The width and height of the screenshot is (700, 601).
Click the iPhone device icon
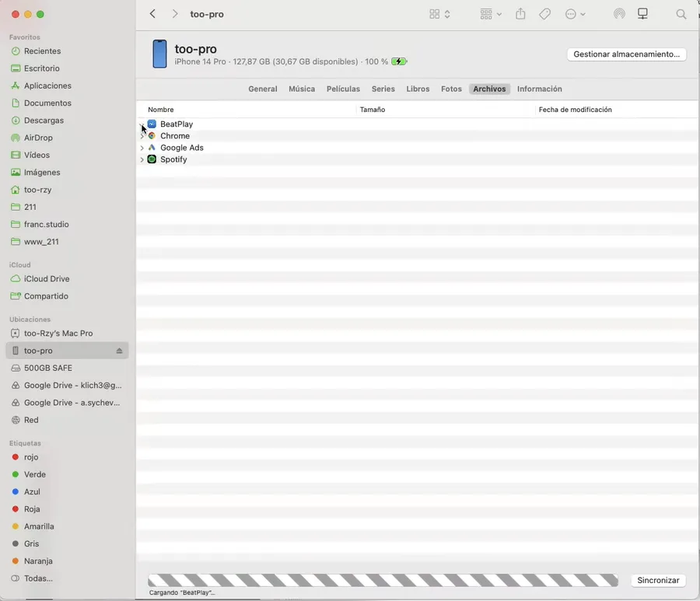(159, 54)
